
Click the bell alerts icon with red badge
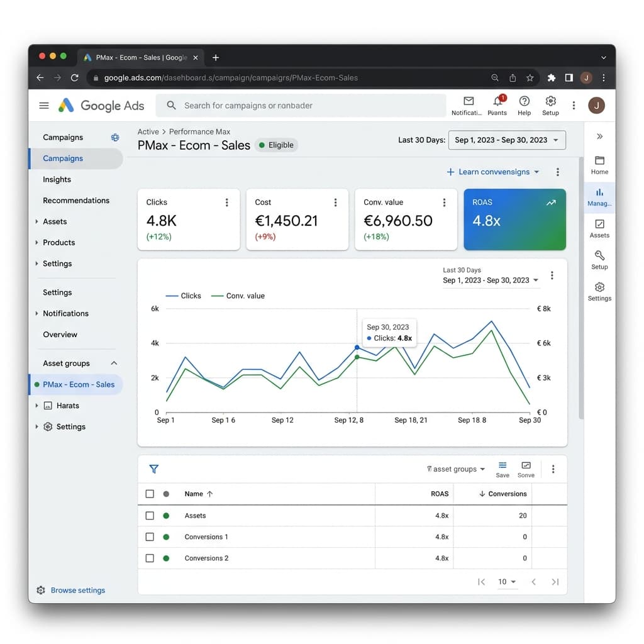pyautogui.click(x=497, y=101)
